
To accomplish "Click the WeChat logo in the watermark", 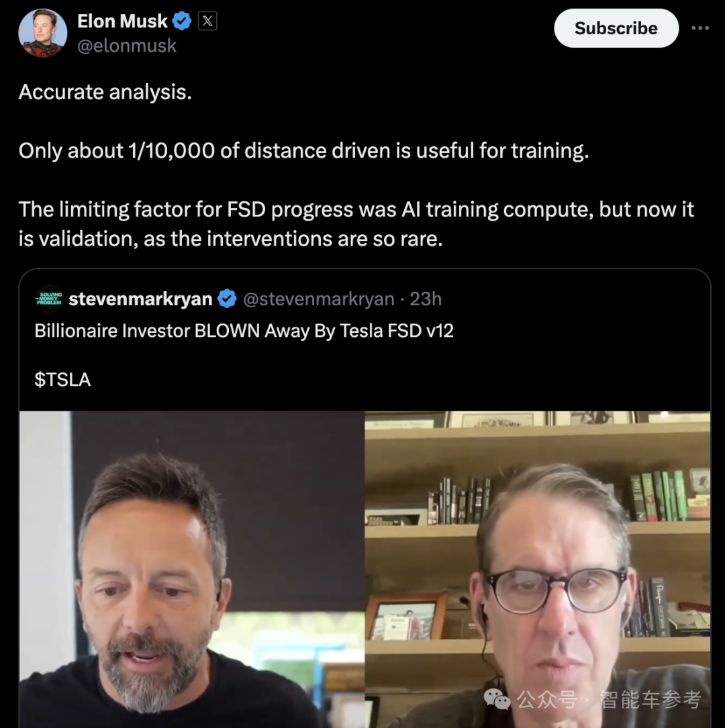I will (x=497, y=700).
